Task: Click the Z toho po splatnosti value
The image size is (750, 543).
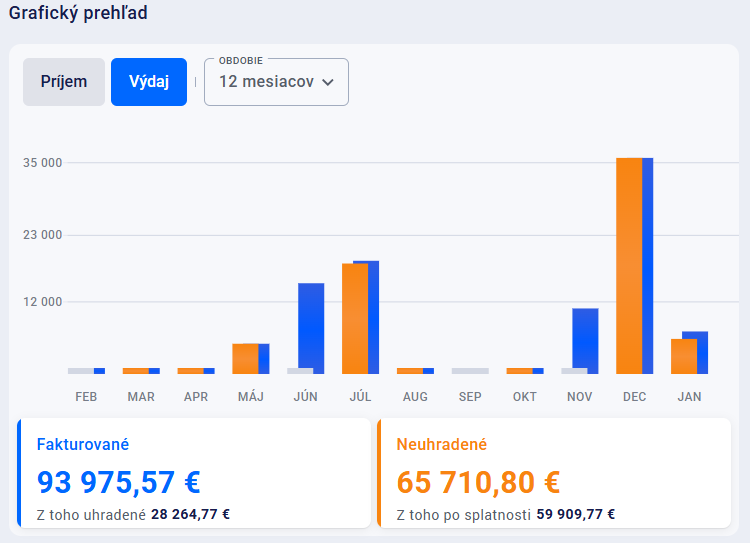Action: click(x=575, y=515)
